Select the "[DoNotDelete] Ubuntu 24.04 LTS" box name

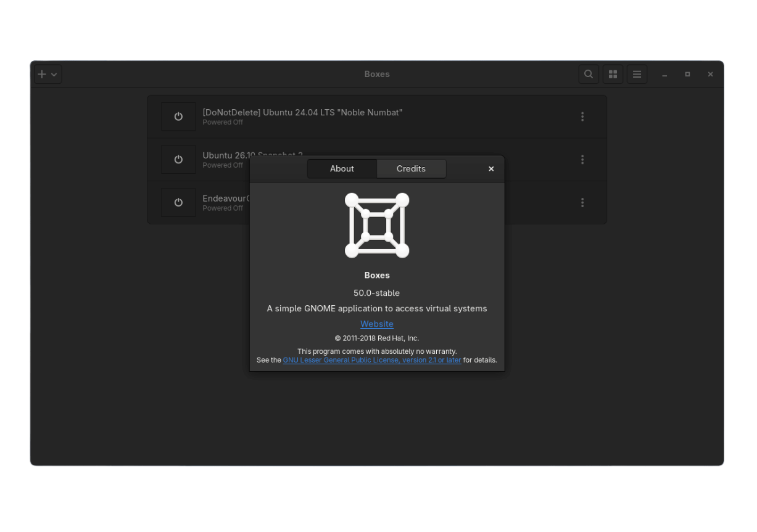302,112
